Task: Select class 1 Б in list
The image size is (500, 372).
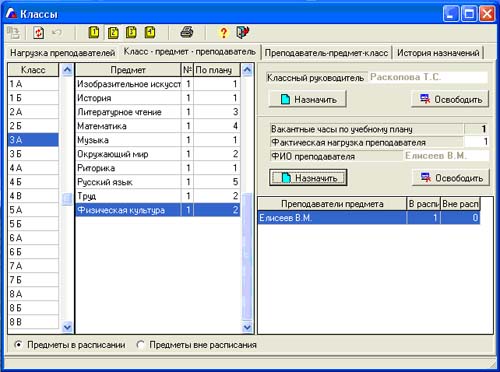Action: pyautogui.click(x=33, y=98)
